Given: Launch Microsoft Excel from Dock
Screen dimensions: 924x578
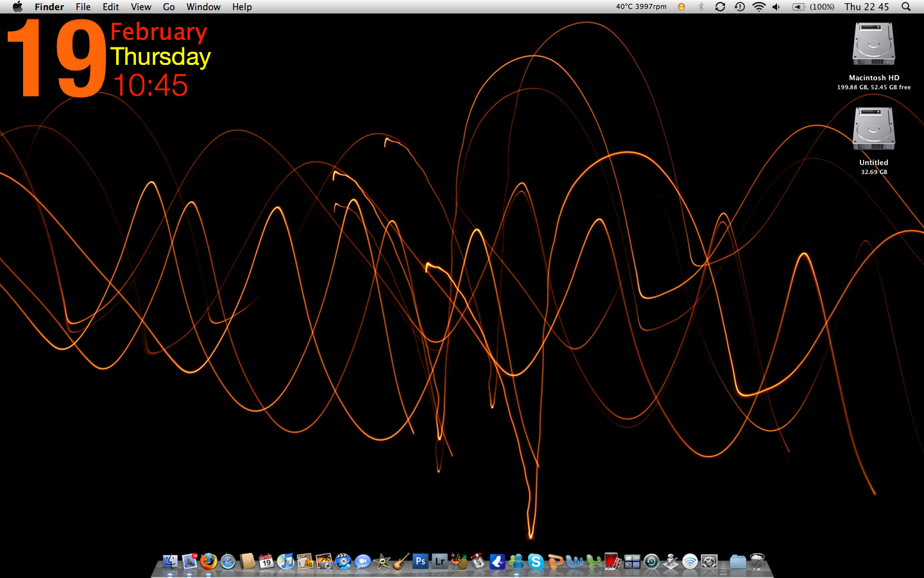Looking at the screenshot, I should (594, 562).
